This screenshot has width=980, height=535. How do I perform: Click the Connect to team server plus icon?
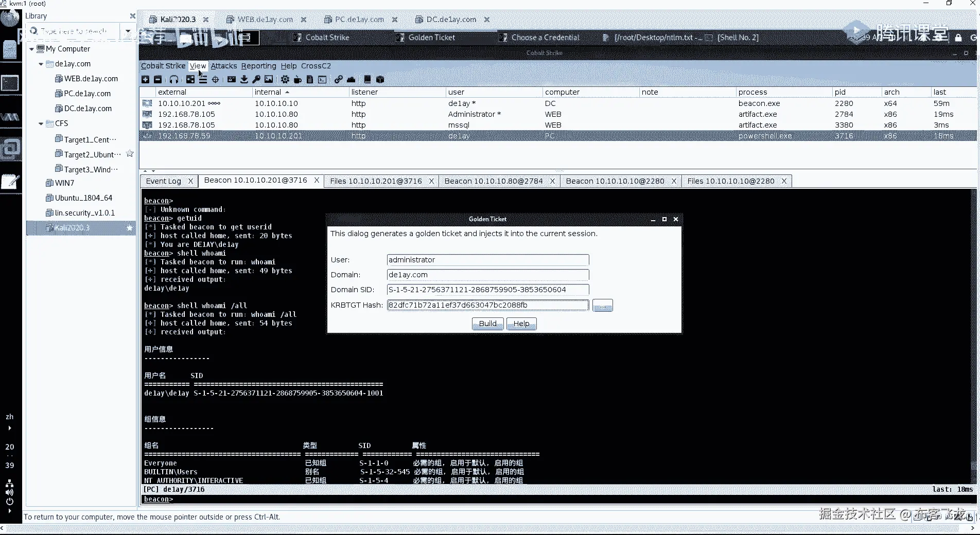coord(146,79)
